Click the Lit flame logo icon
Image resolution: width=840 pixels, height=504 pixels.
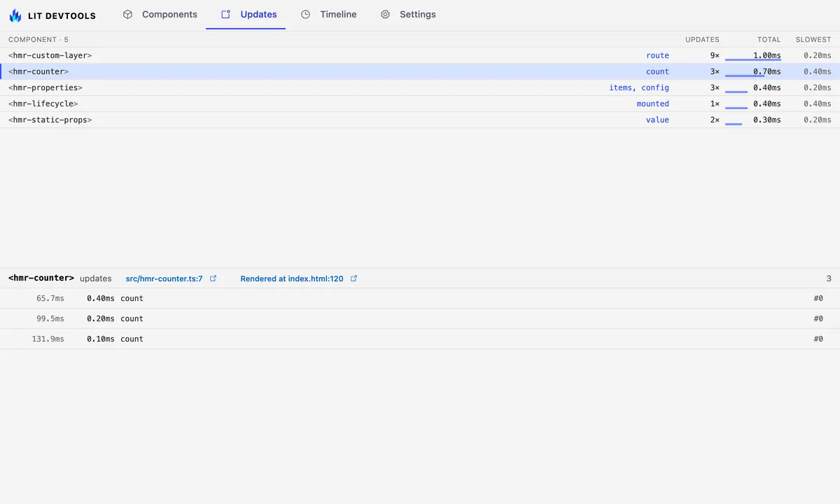(x=15, y=15)
